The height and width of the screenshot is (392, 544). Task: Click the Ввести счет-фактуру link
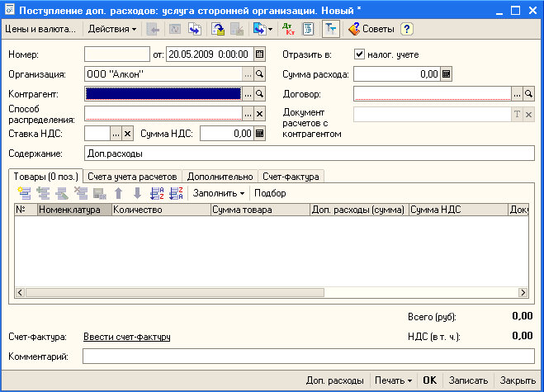tap(126, 337)
